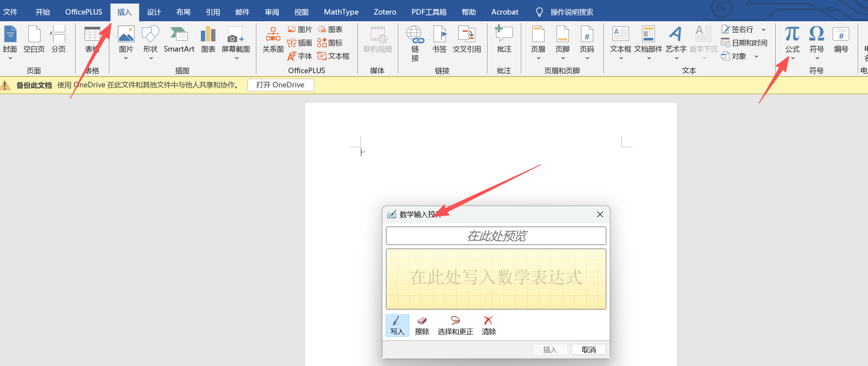The height and width of the screenshot is (366, 868).
Task: Add a comment (批注)
Action: point(504,39)
